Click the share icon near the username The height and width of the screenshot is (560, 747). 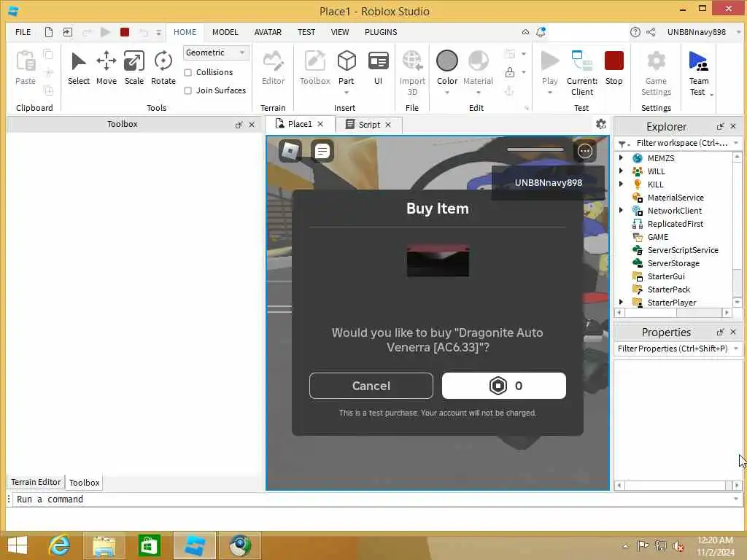651,32
